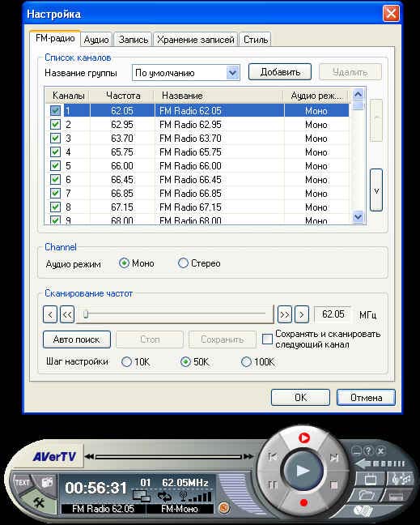Click the frequency scan slider thumb
The width and height of the screenshot is (420, 525).
[86, 314]
